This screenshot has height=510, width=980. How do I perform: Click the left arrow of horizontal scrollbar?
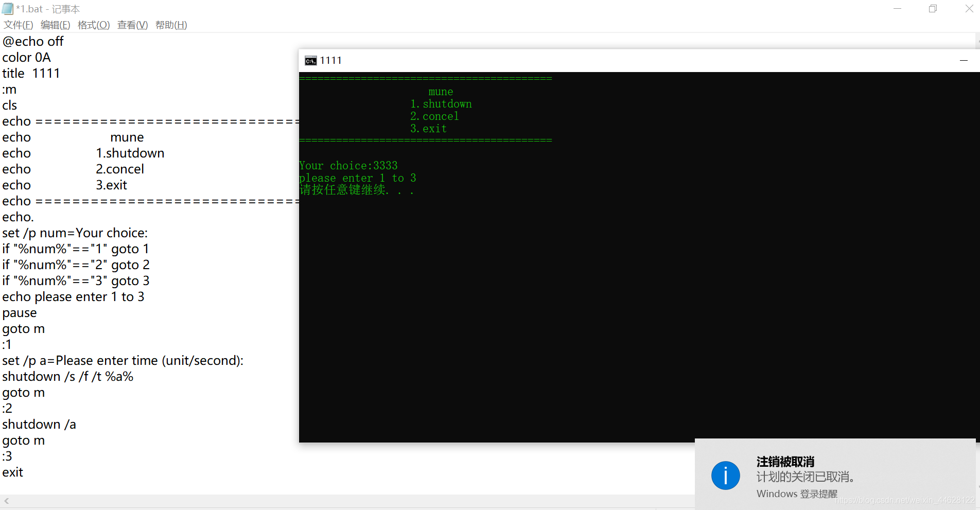click(7, 501)
